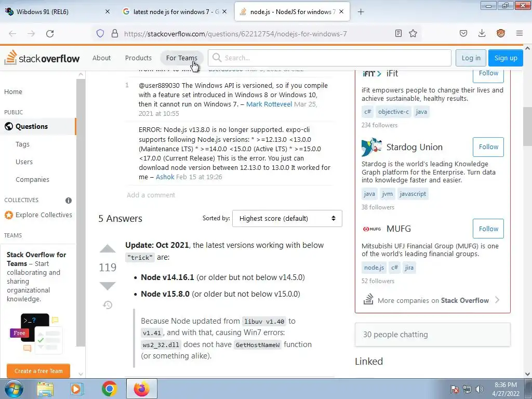Open Google Chrome from taskbar
The width and height of the screenshot is (532, 399).
[x=109, y=389]
